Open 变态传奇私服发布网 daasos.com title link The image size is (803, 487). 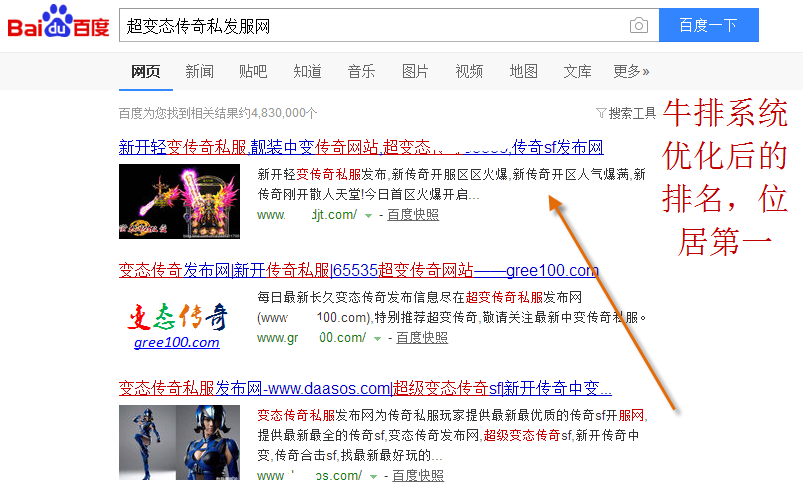coord(365,388)
